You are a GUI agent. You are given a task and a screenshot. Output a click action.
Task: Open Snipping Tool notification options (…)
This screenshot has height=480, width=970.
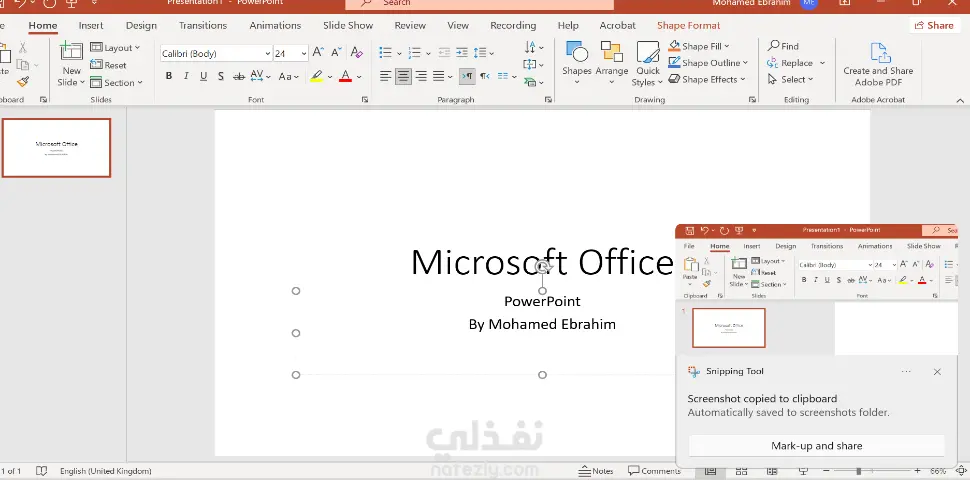[x=906, y=372]
